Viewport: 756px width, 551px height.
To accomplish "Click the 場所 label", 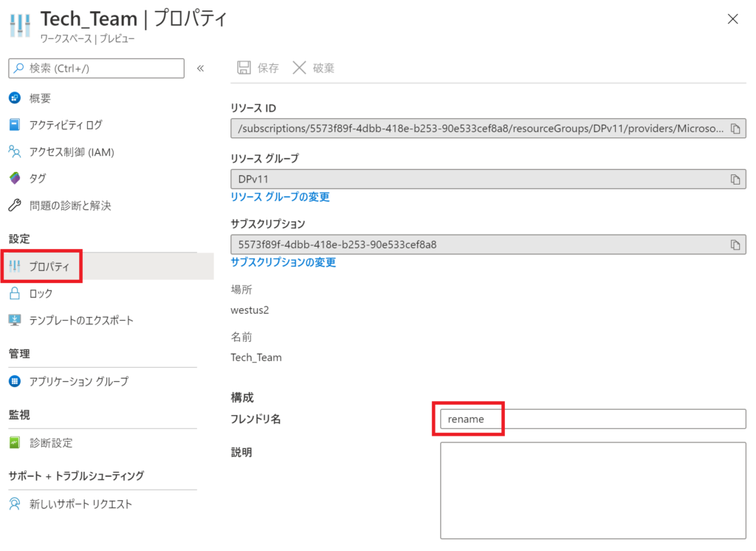I will point(241,290).
